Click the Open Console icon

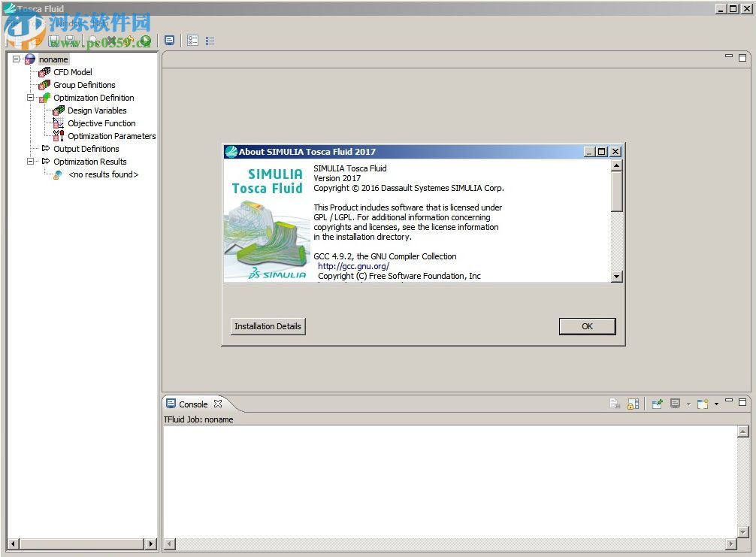pyautogui.click(x=703, y=404)
